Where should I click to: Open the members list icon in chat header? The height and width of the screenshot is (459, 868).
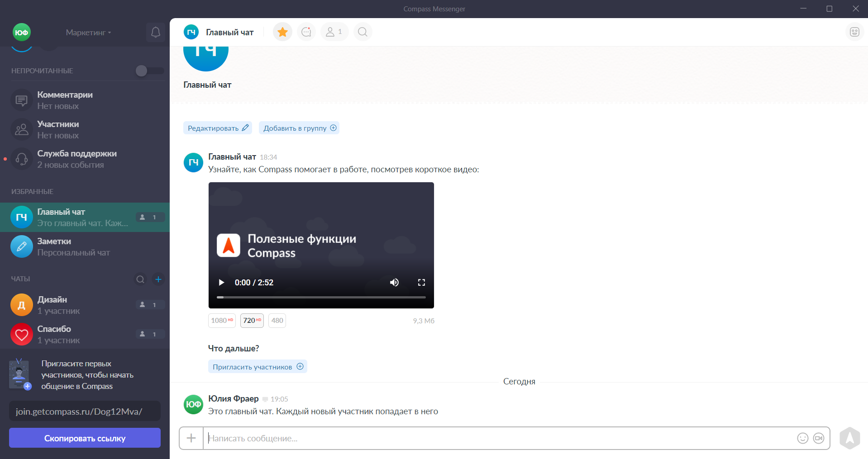pos(334,32)
